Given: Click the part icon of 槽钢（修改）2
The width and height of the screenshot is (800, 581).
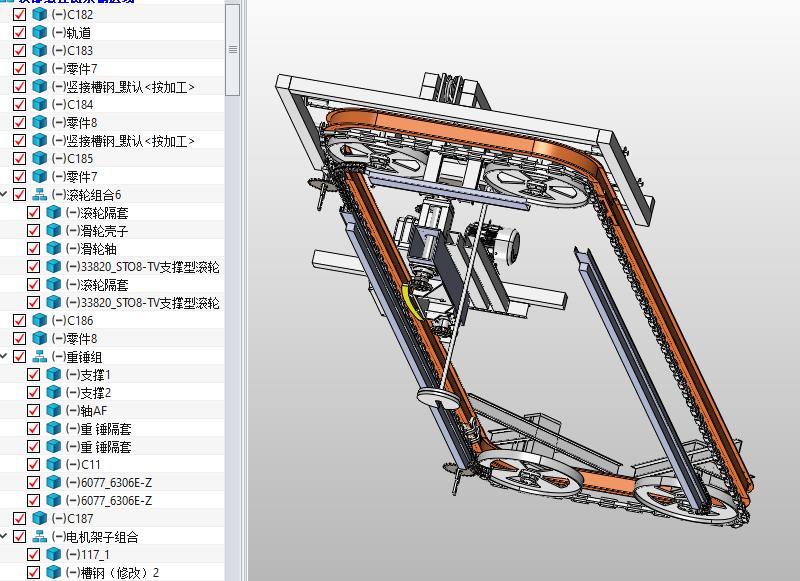Looking at the screenshot, I should [x=54, y=572].
